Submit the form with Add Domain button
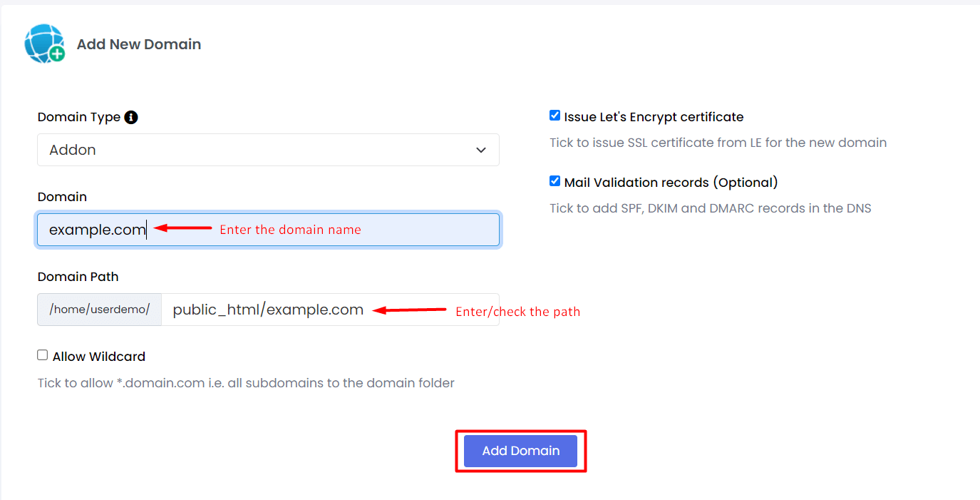 pos(520,451)
